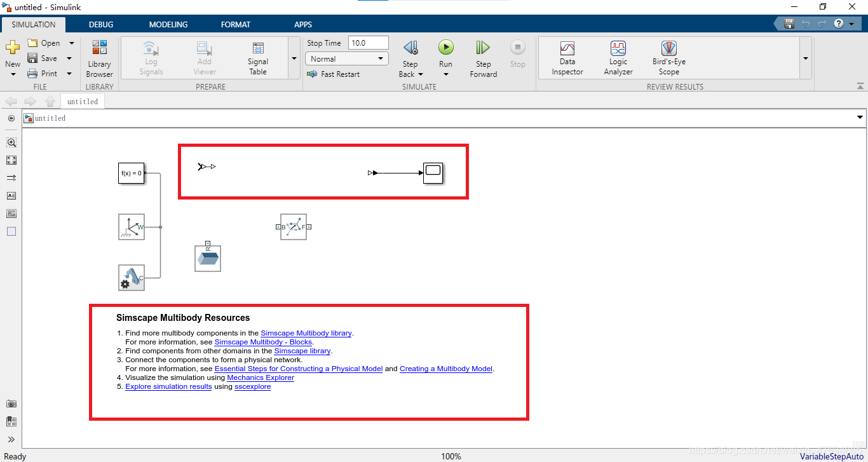868x462 pixels.
Task: Open Simscape Multibody - Blocks link
Action: pyautogui.click(x=264, y=342)
